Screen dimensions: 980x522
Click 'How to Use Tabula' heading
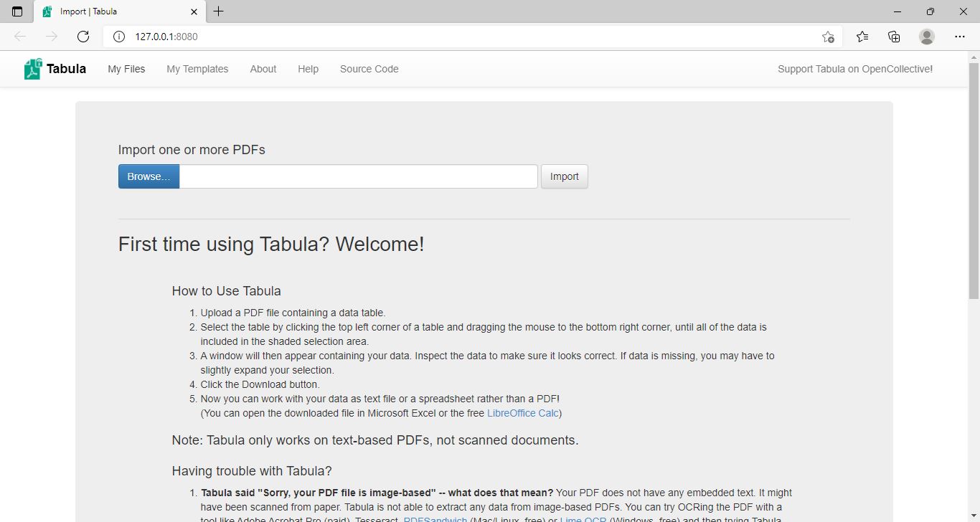tap(227, 291)
